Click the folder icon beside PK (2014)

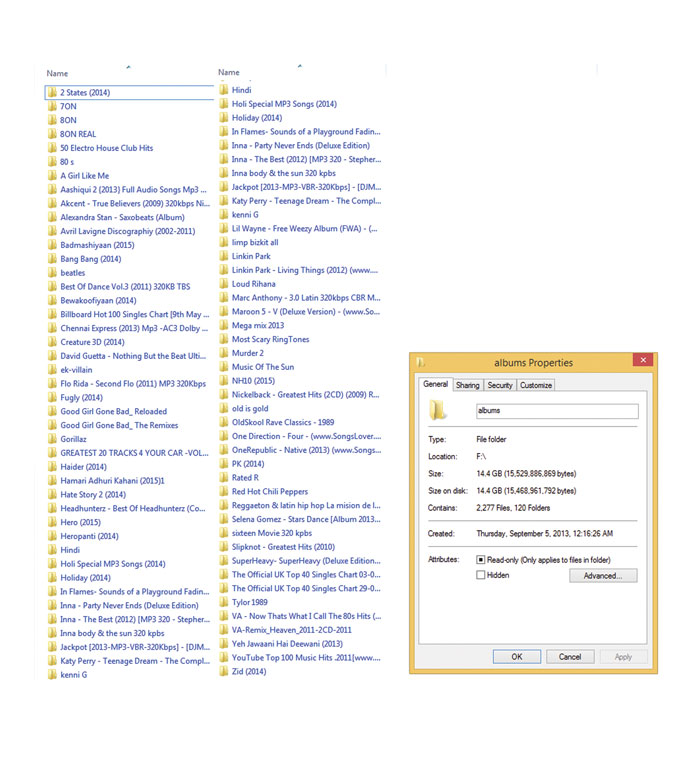pyautogui.click(x=224, y=464)
